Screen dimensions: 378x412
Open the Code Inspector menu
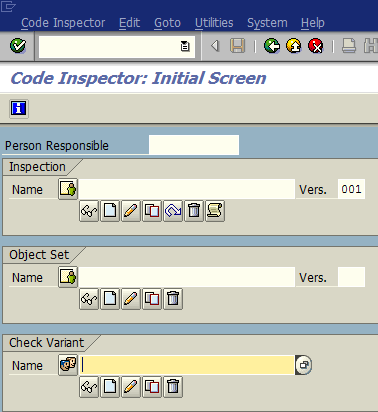[x=63, y=23]
